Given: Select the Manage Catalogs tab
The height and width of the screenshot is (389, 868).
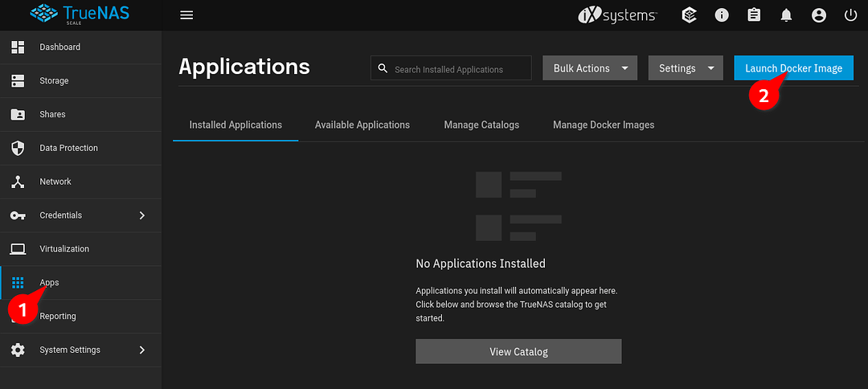Looking at the screenshot, I should [x=481, y=125].
